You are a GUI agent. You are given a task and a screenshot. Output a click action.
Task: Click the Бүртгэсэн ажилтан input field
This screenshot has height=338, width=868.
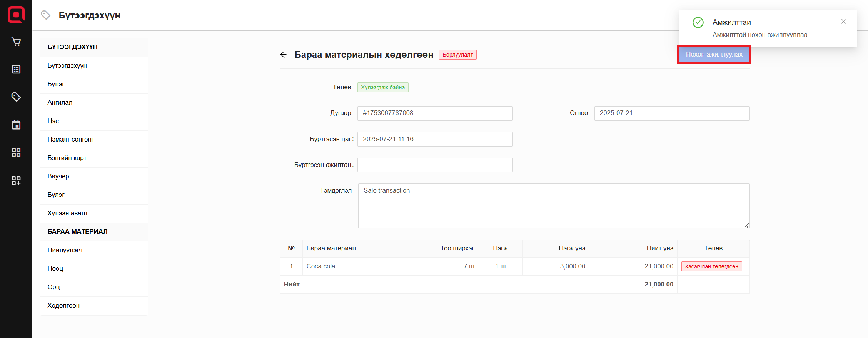click(435, 165)
